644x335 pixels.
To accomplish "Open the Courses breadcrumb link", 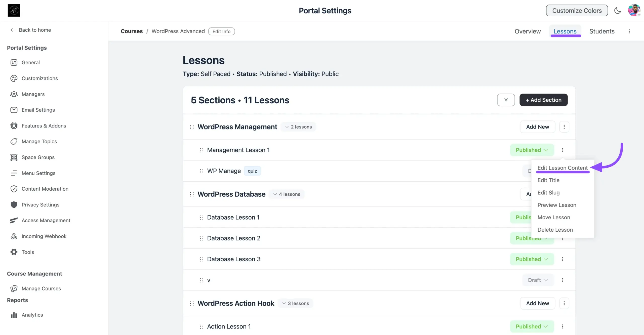I will pyautogui.click(x=132, y=31).
